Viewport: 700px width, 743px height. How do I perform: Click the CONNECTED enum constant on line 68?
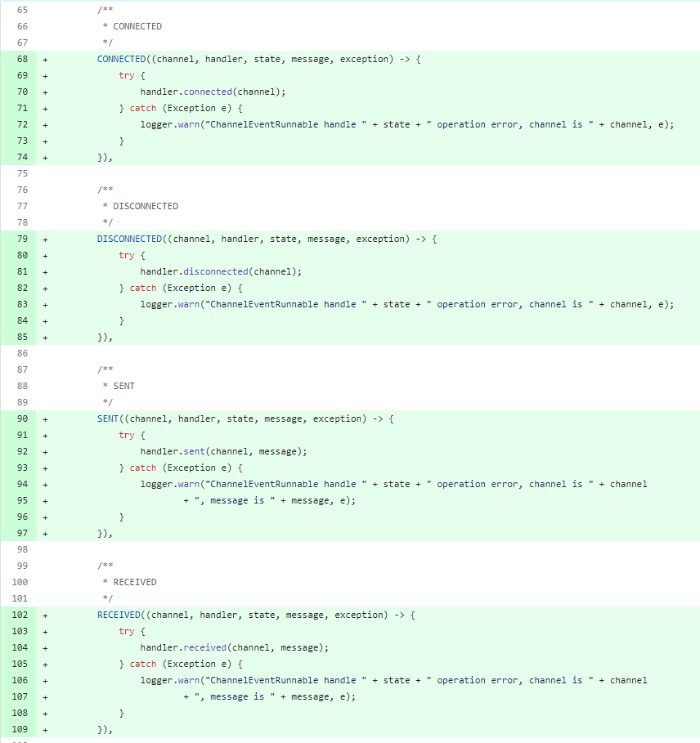(121, 59)
